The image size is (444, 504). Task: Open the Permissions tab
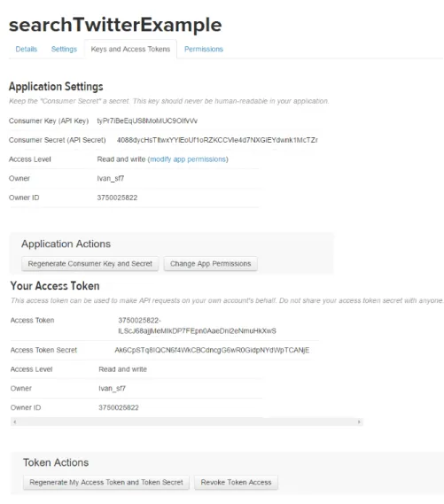(x=204, y=50)
